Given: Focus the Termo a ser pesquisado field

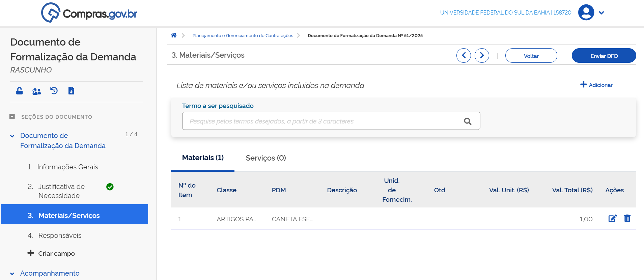Looking at the screenshot, I should pyautogui.click(x=320, y=121).
